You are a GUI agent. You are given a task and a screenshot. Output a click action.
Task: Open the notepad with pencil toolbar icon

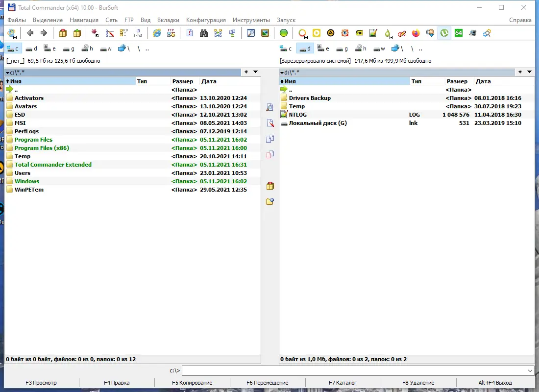pos(373,33)
